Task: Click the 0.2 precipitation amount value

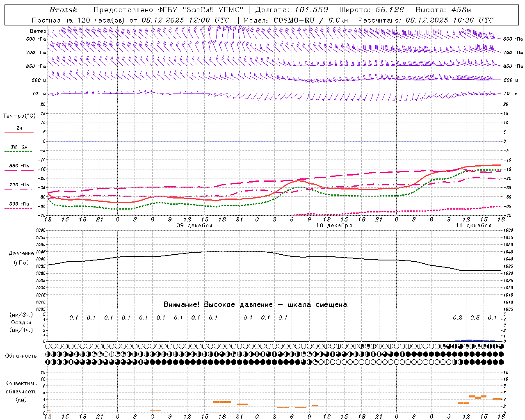Action: pyautogui.click(x=458, y=318)
